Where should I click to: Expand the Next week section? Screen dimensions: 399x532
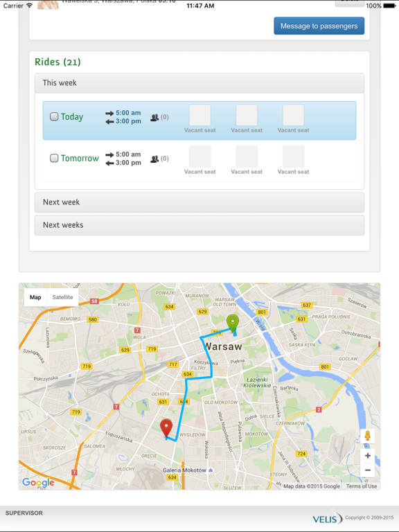tap(199, 202)
